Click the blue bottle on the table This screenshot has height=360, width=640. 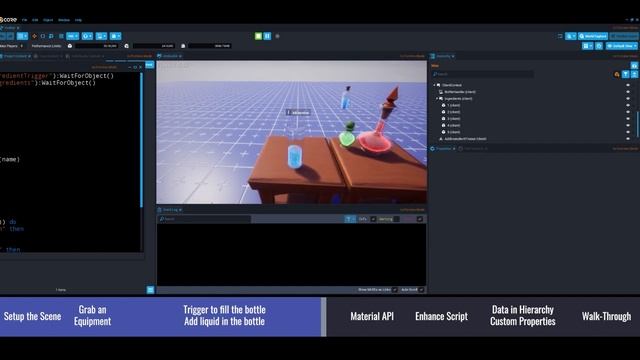tap(295, 157)
